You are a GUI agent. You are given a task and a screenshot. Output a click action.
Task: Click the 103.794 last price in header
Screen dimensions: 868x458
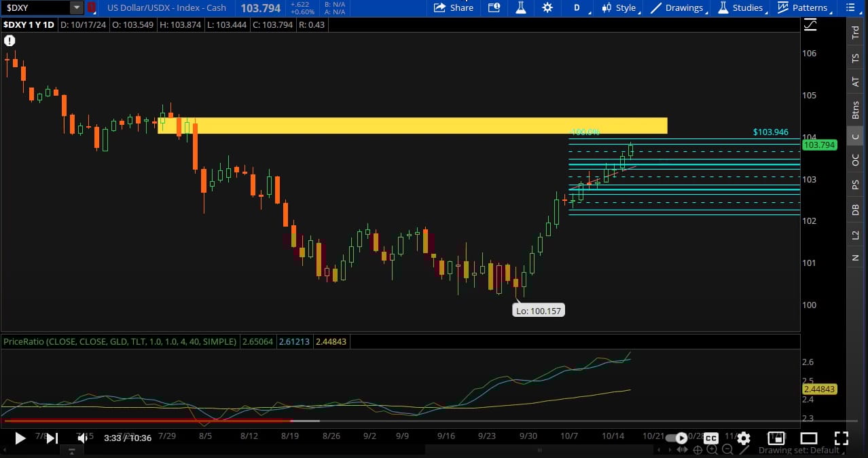point(260,8)
